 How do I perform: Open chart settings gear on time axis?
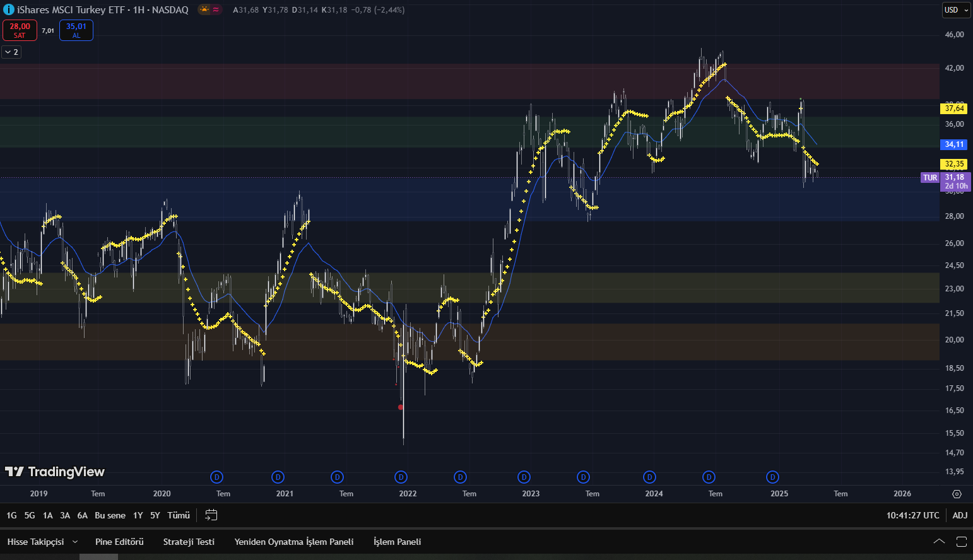click(x=957, y=494)
